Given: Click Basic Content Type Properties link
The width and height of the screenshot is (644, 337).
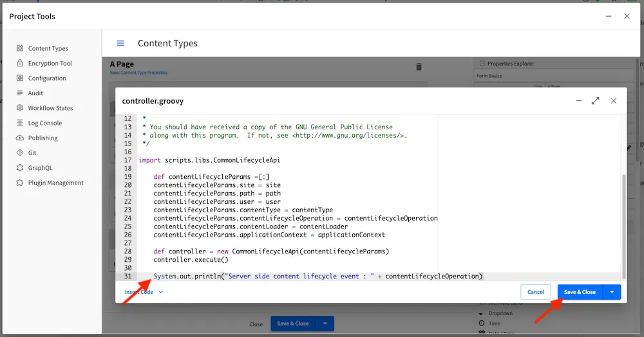Looking at the screenshot, I should point(138,73).
